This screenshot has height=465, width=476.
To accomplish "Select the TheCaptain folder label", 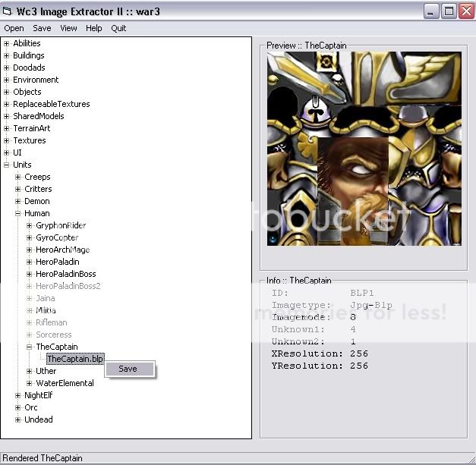I will [x=57, y=347].
